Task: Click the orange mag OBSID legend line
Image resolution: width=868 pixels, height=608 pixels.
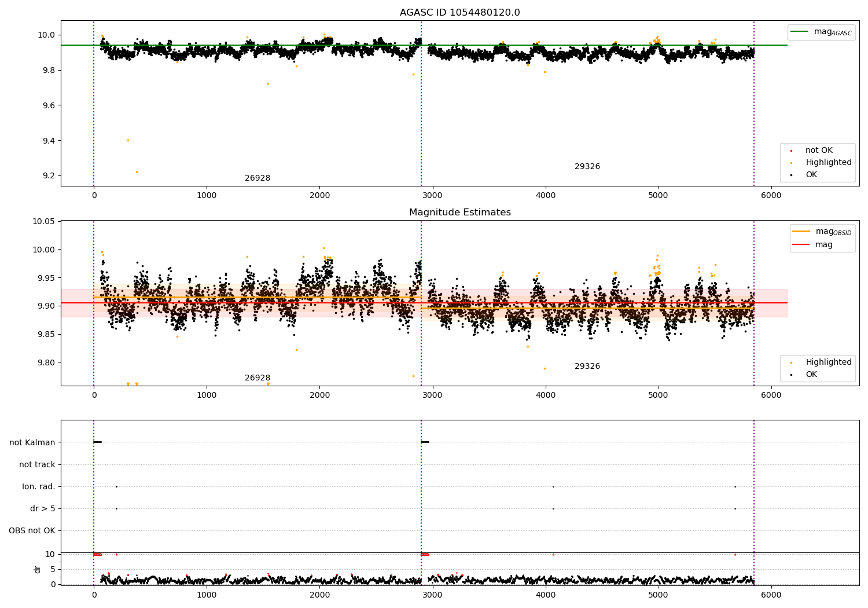Action: 801,232
